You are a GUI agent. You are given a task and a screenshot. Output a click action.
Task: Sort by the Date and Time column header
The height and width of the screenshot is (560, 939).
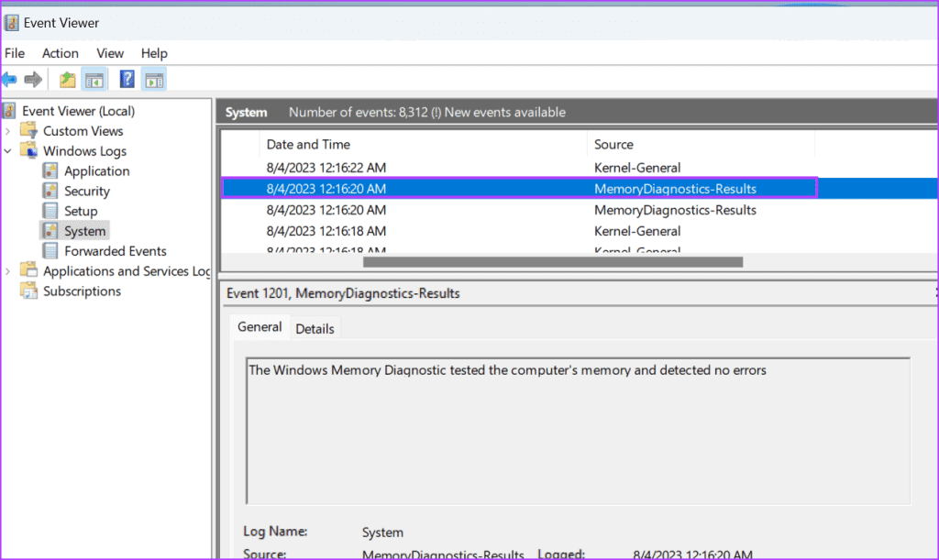pos(423,144)
